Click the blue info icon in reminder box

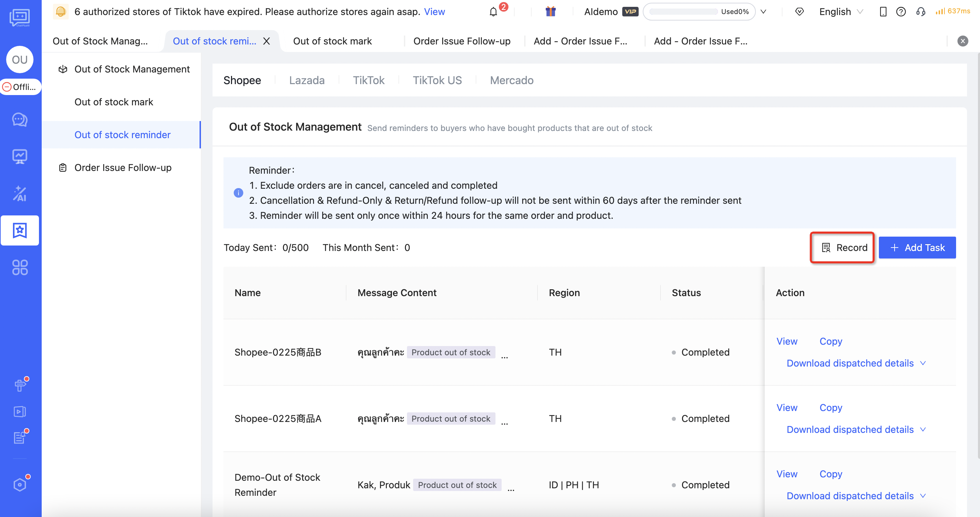[238, 193]
